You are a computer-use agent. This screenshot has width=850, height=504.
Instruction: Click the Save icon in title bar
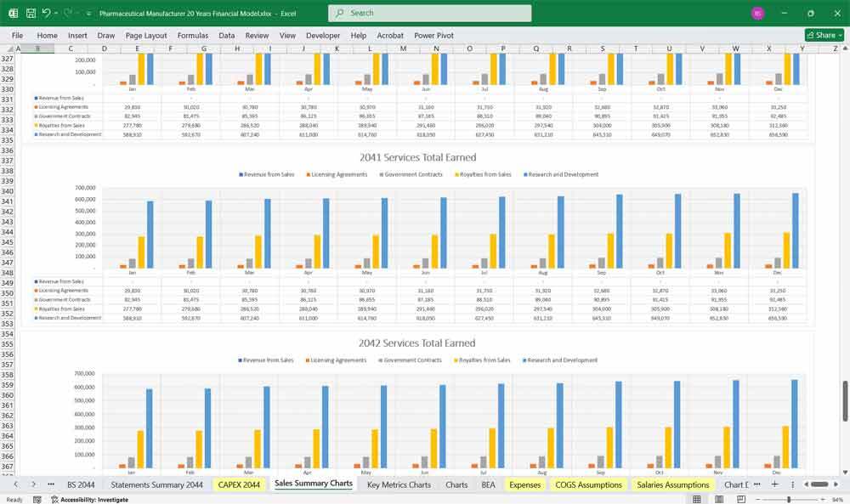31,14
